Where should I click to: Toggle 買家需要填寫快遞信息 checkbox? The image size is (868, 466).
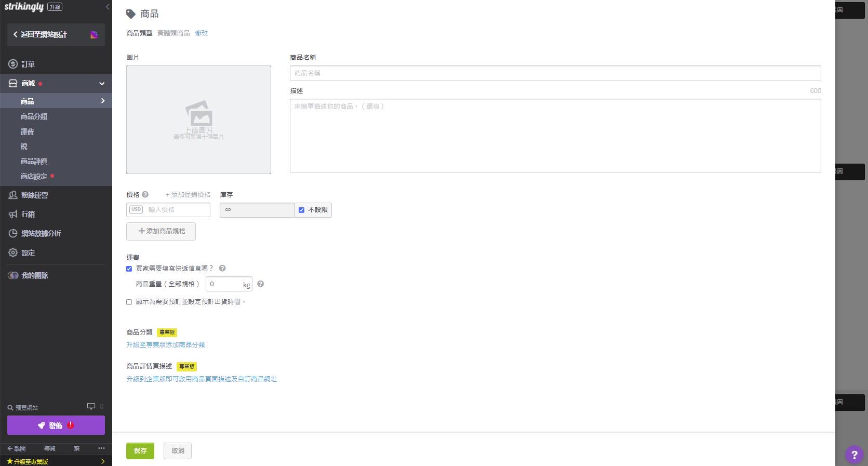(x=129, y=269)
